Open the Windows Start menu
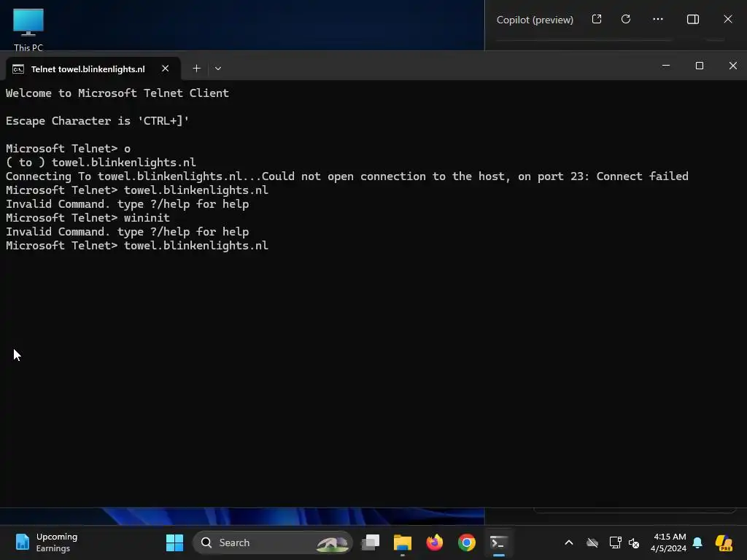Screen dimensions: 747x560 (174, 542)
